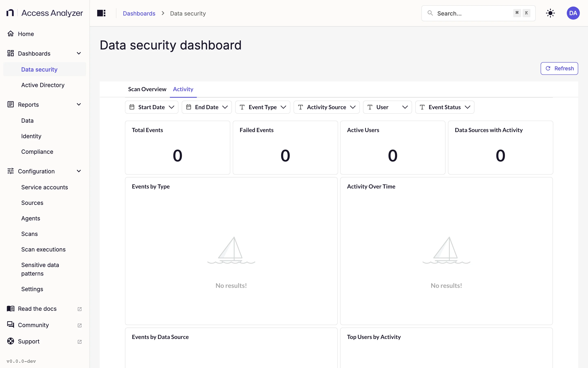Click the User filter text icon
This screenshot has height=368, width=588.
point(370,107)
